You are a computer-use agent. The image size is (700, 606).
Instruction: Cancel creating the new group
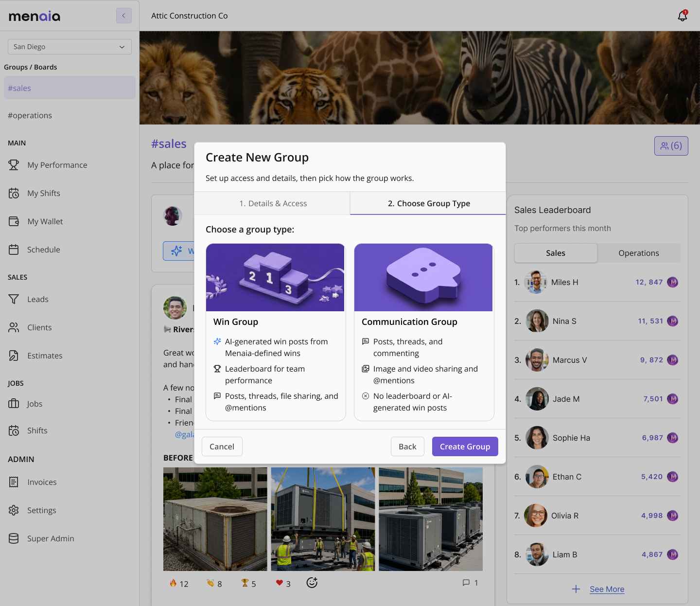pyautogui.click(x=222, y=446)
